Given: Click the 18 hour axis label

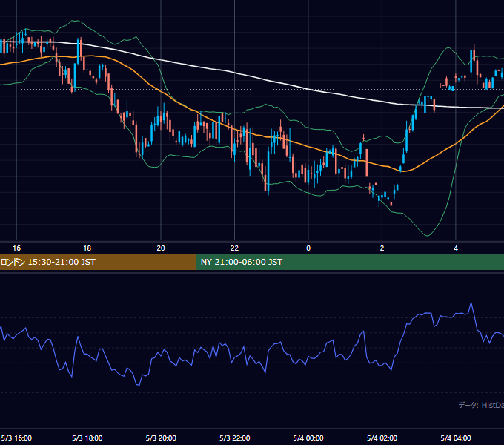Looking at the screenshot, I should click(x=87, y=248).
